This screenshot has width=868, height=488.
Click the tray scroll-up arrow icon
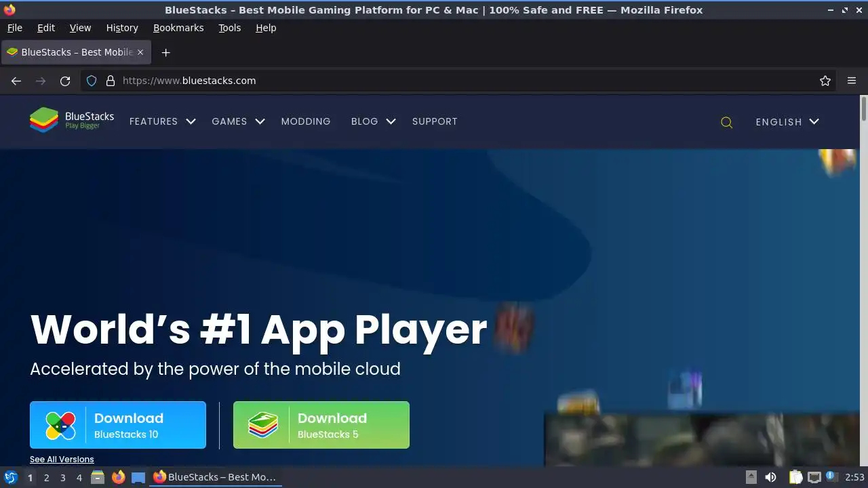click(x=751, y=477)
